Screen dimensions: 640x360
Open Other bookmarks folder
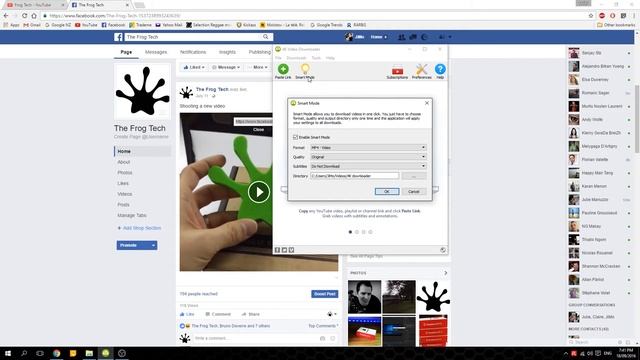click(616, 25)
